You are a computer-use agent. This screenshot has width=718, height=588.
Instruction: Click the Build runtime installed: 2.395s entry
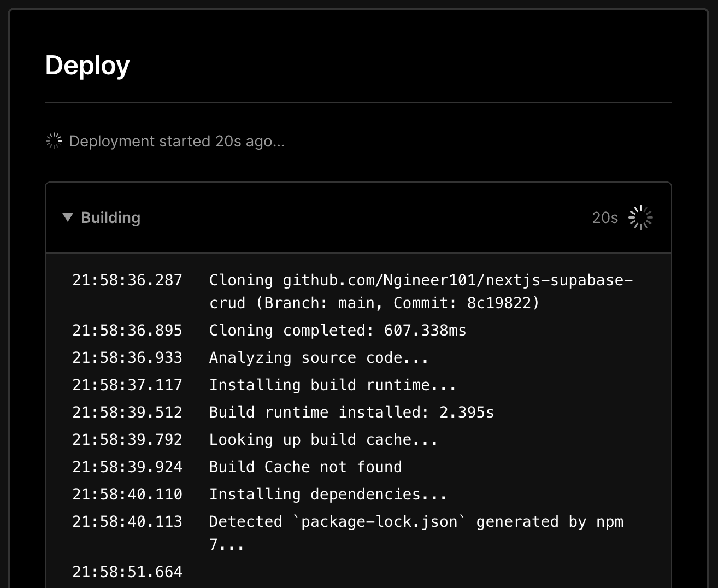tap(351, 412)
